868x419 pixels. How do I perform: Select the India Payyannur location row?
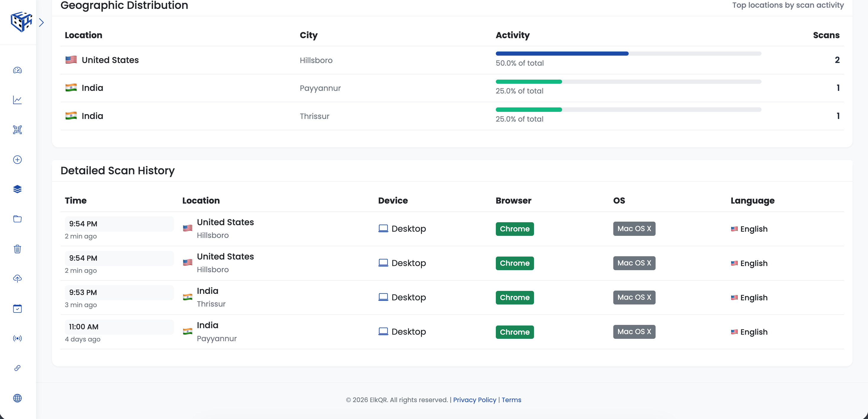point(92,88)
